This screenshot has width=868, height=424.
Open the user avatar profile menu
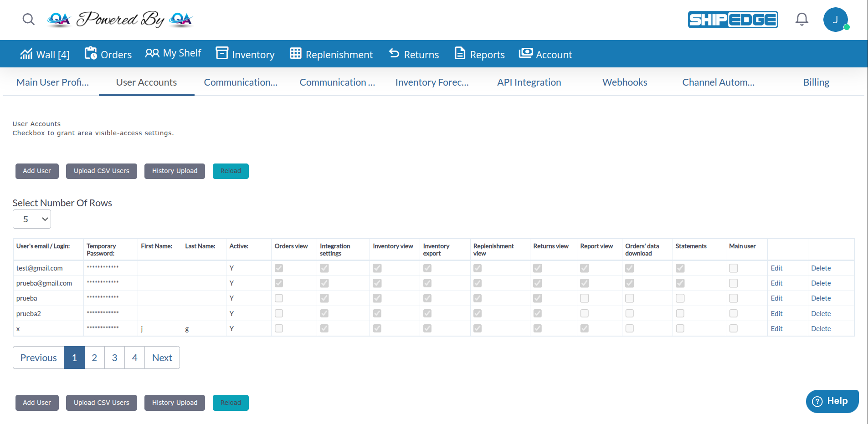(x=835, y=20)
